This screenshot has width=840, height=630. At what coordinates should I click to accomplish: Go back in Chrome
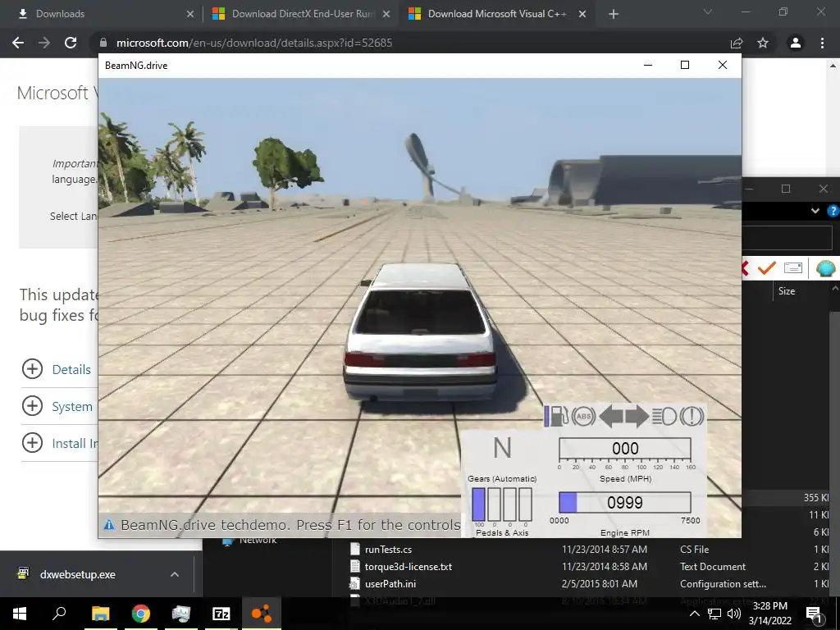point(18,43)
